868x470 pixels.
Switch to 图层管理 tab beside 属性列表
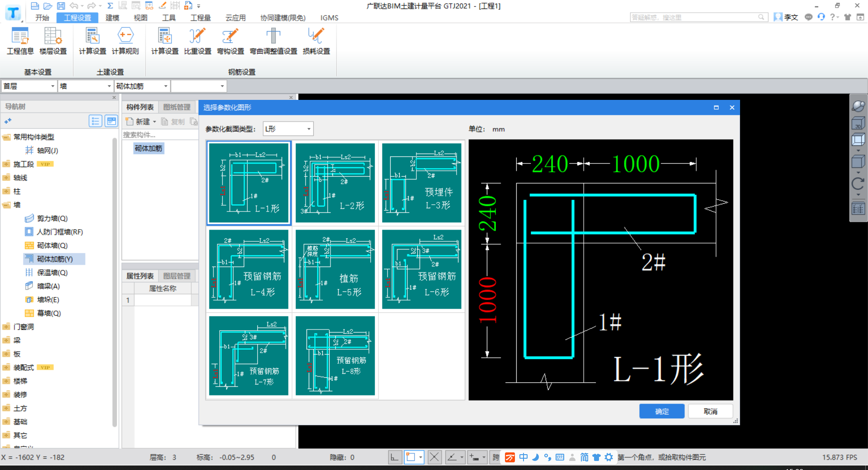177,276
